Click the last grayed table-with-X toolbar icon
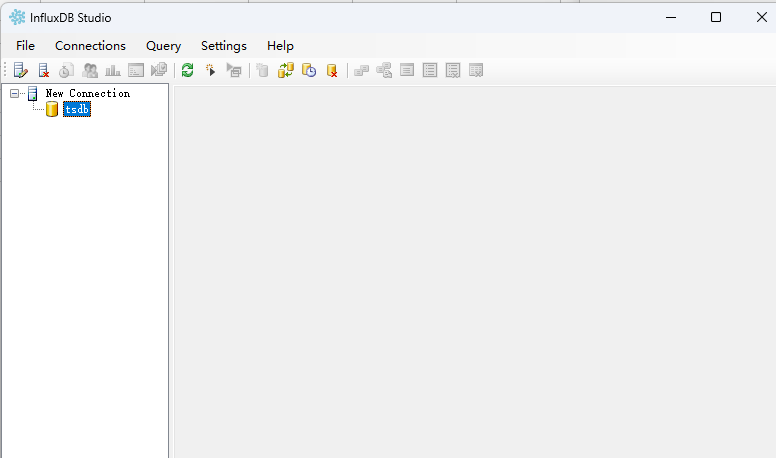The image size is (776, 458). click(x=476, y=70)
